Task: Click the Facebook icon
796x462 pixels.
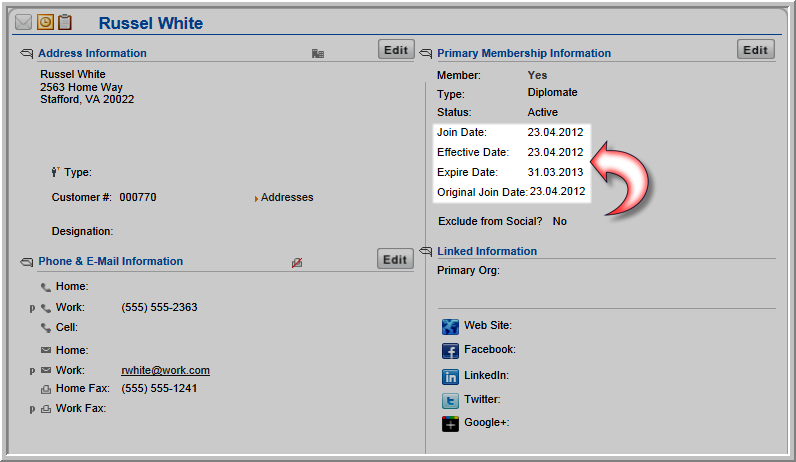Action: 450,351
